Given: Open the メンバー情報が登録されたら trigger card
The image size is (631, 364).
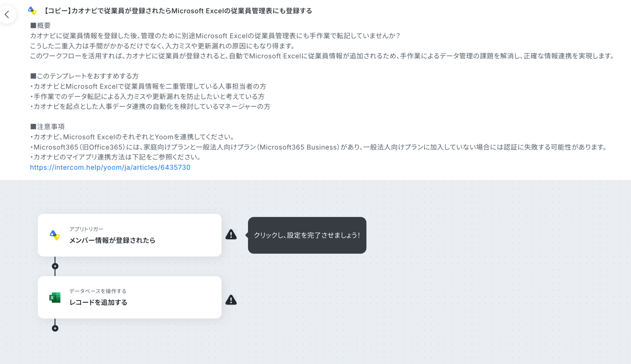Looking at the screenshot, I should pos(130,235).
